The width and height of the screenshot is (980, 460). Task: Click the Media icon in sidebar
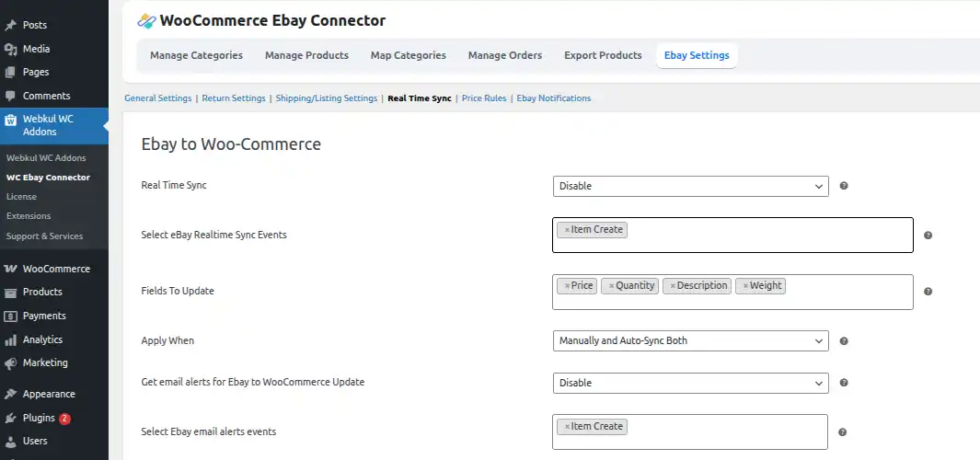tap(11, 49)
